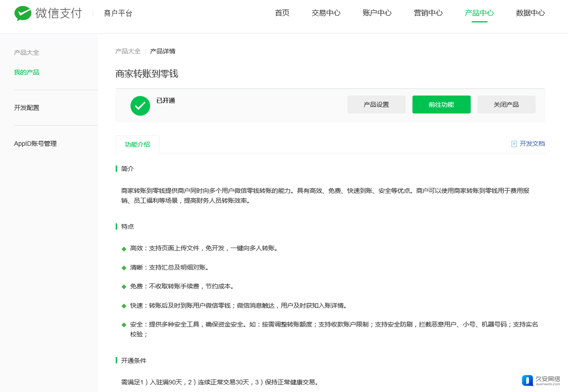The height and width of the screenshot is (392, 568).
Task: Select the 功能介绍 tab
Action: pos(137,144)
